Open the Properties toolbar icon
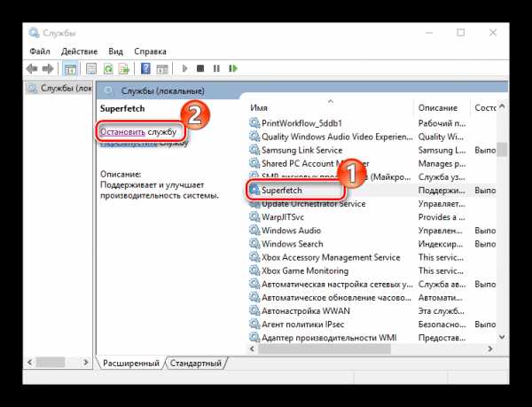This screenshot has height=407, width=532. point(91,69)
